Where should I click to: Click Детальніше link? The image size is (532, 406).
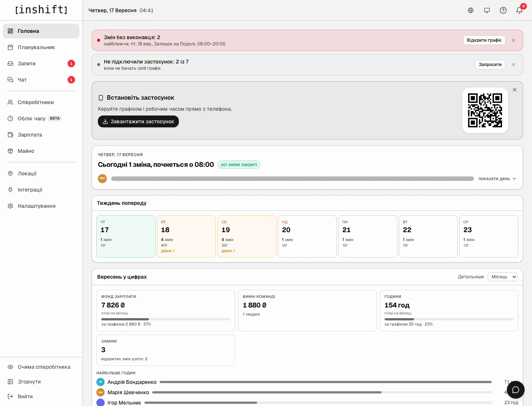tap(471, 277)
